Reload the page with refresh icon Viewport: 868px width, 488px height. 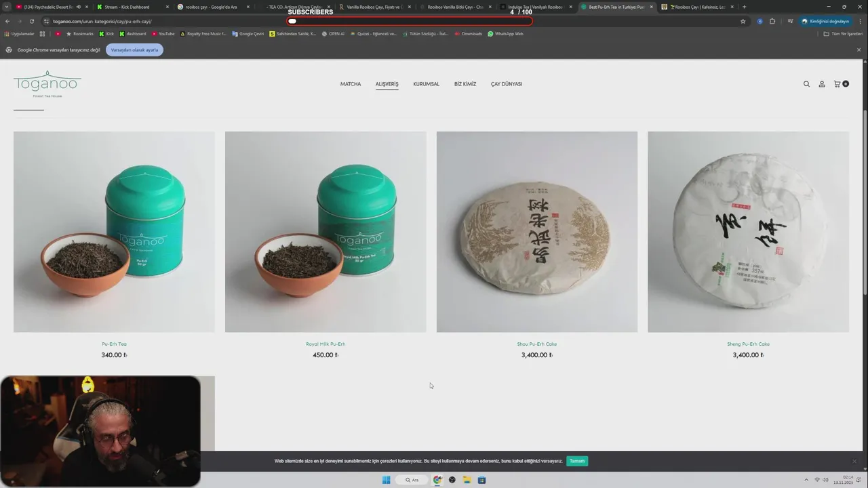coord(31,21)
